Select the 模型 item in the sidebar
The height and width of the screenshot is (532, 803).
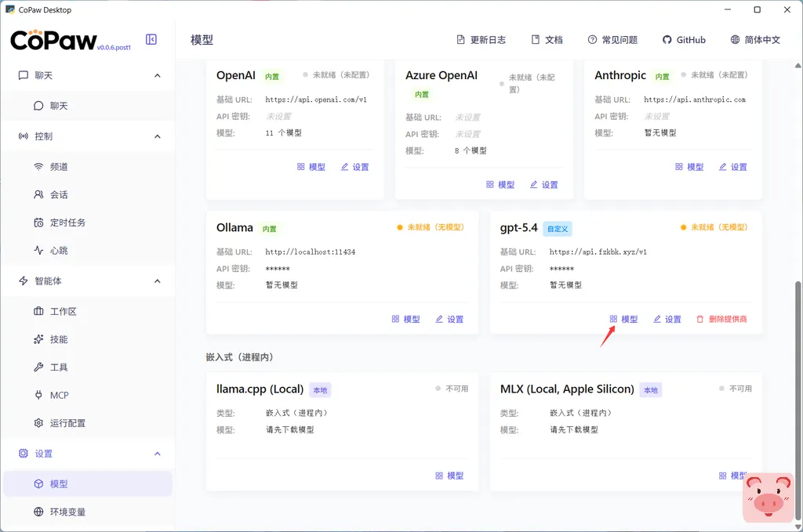coord(88,484)
